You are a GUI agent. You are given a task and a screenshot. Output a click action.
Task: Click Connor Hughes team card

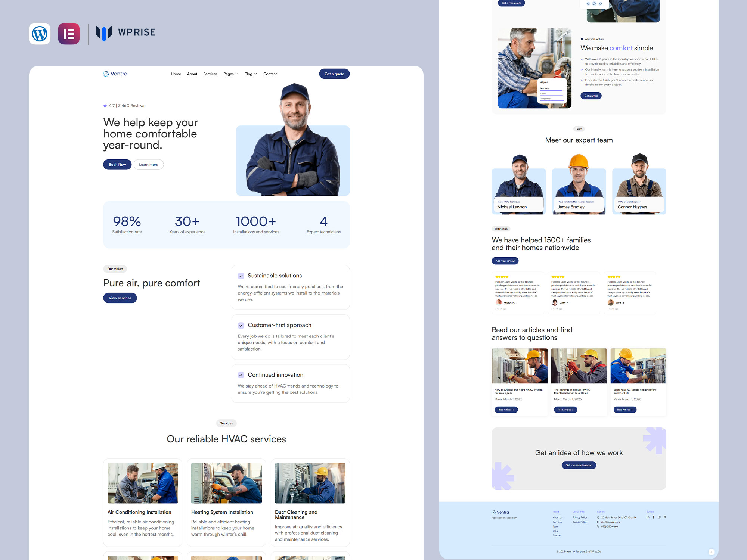(639, 184)
